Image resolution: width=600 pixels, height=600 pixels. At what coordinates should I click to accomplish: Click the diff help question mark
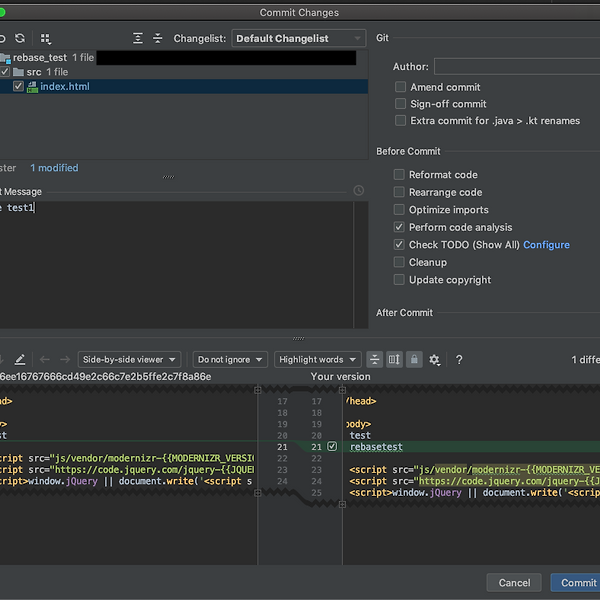point(459,360)
